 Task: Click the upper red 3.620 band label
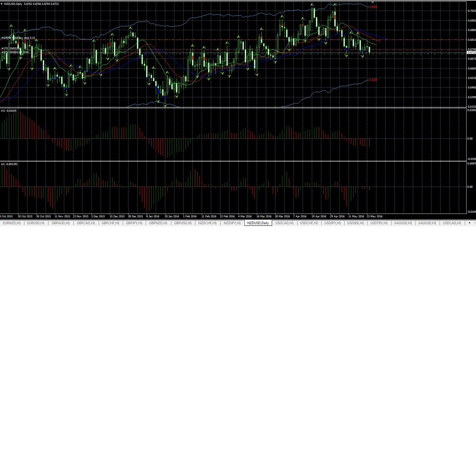coord(373,7)
